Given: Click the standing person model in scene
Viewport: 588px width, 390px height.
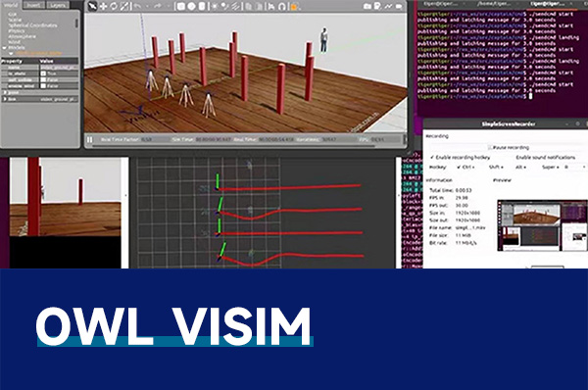Looking at the screenshot, I should tap(323, 40).
